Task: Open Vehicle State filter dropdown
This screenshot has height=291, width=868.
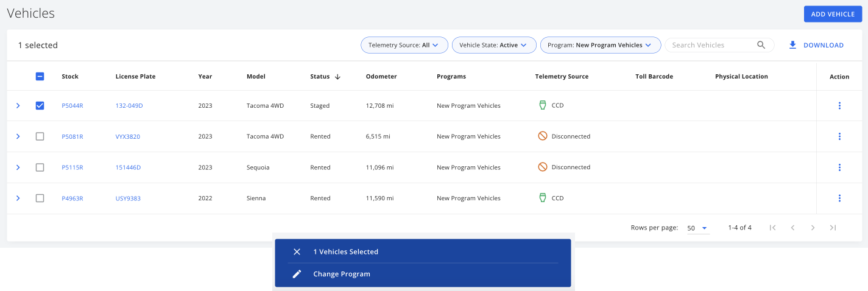Action: (494, 45)
